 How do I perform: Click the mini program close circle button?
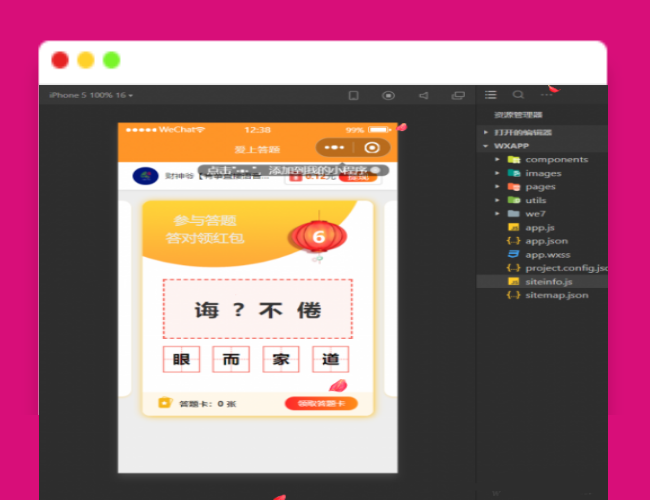pyautogui.click(x=372, y=148)
